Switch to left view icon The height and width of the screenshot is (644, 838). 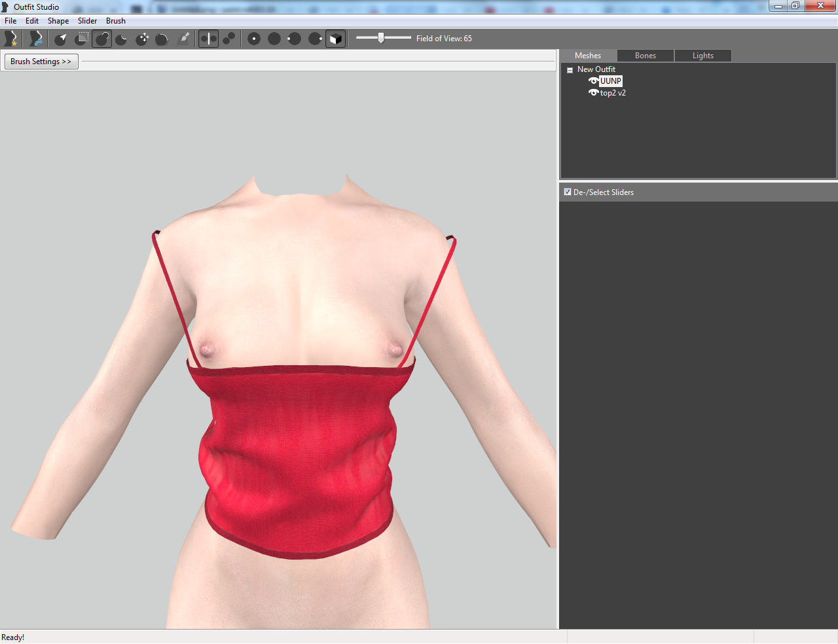click(295, 39)
